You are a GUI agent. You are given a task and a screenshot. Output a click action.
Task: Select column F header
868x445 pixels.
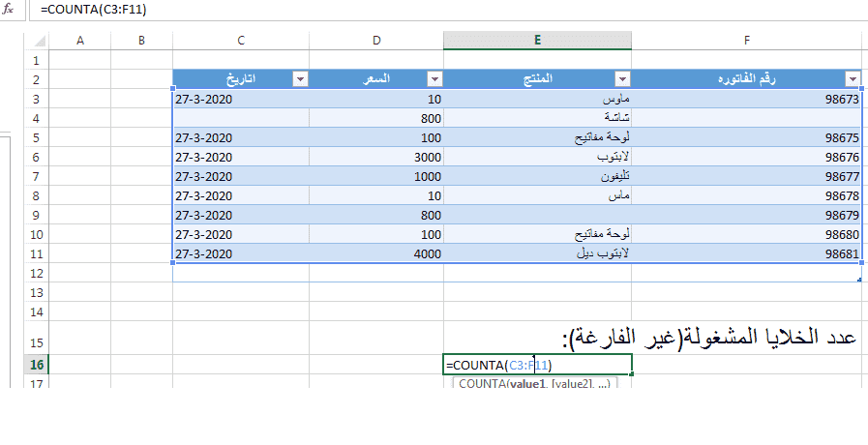click(747, 41)
